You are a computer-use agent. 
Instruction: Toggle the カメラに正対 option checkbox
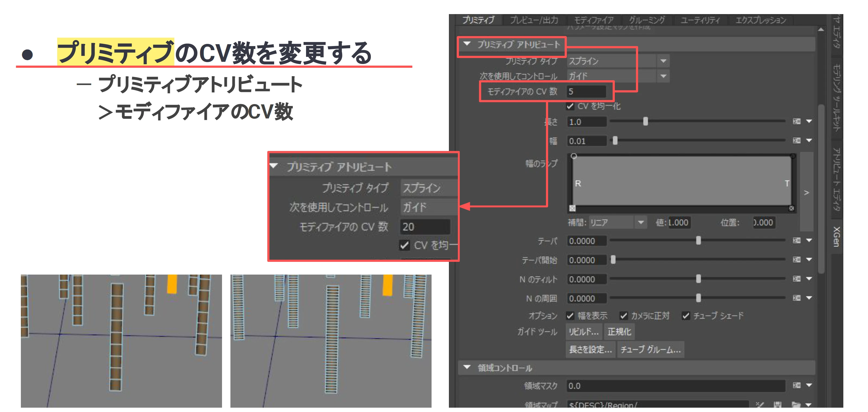[623, 316]
